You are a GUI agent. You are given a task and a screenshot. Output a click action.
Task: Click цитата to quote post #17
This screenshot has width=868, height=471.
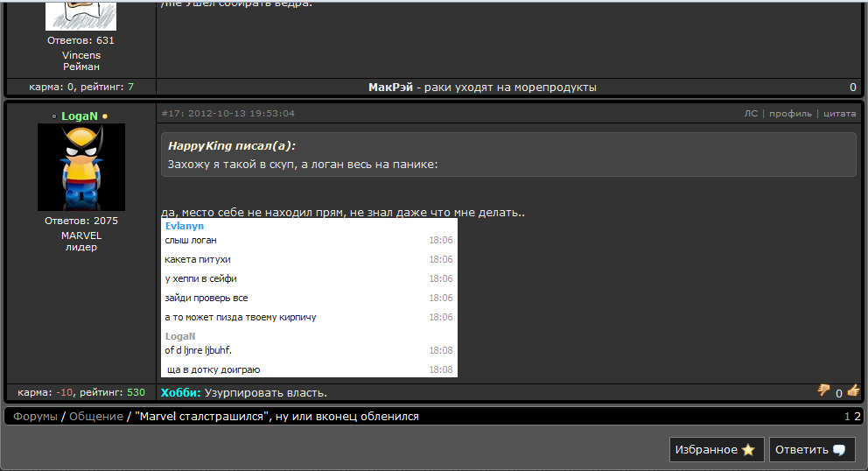pos(839,113)
